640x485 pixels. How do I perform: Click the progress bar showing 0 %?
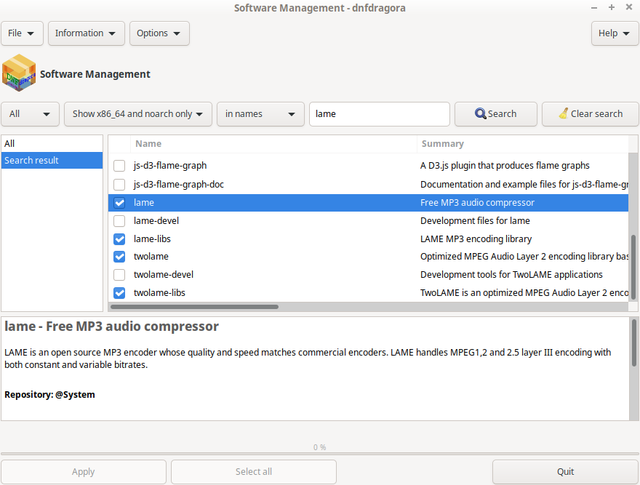[x=320, y=453]
